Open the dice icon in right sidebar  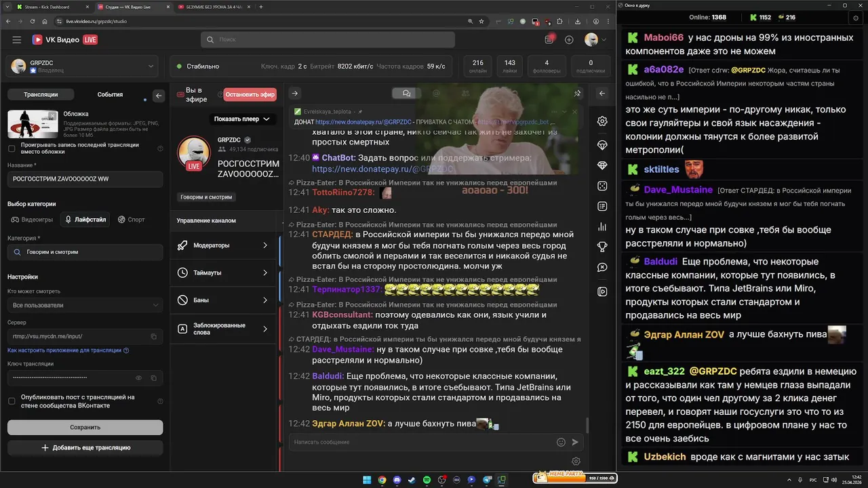tap(602, 186)
